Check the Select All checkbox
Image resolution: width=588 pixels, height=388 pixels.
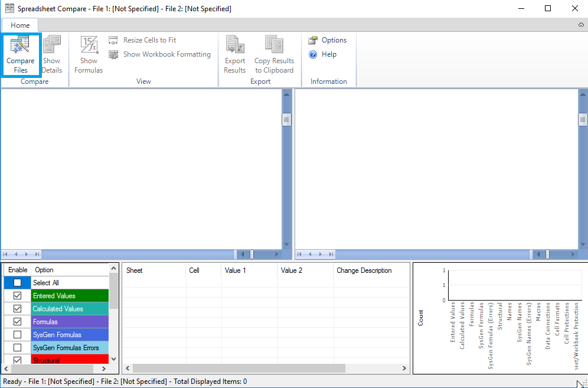(x=17, y=283)
